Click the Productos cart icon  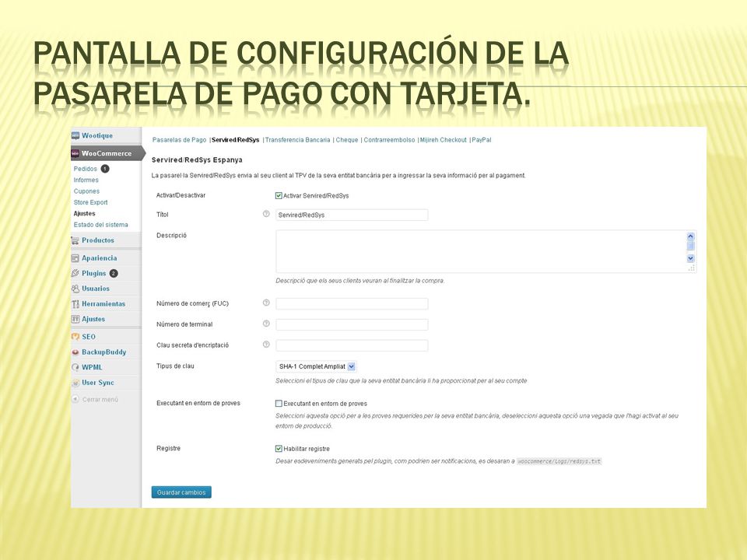75,240
